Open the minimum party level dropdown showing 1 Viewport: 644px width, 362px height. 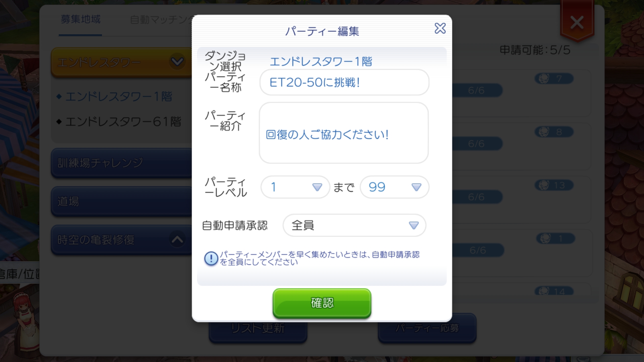pos(295,187)
